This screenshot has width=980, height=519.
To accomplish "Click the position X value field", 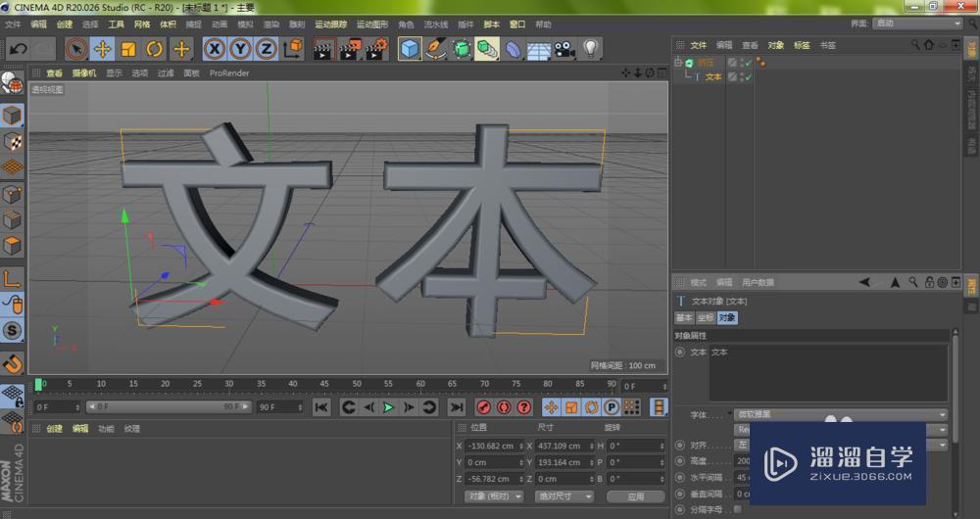I will pos(494,446).
